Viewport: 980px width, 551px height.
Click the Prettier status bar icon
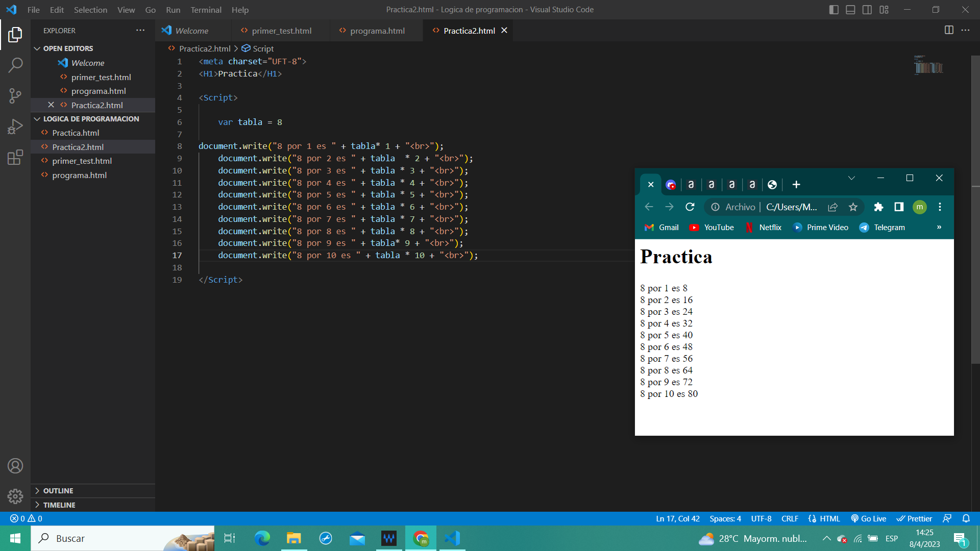915,519
